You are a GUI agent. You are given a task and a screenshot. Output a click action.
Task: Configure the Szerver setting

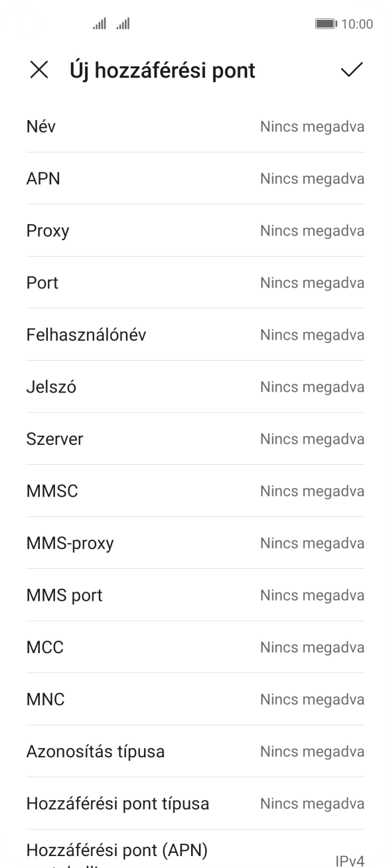coord(195,438)
